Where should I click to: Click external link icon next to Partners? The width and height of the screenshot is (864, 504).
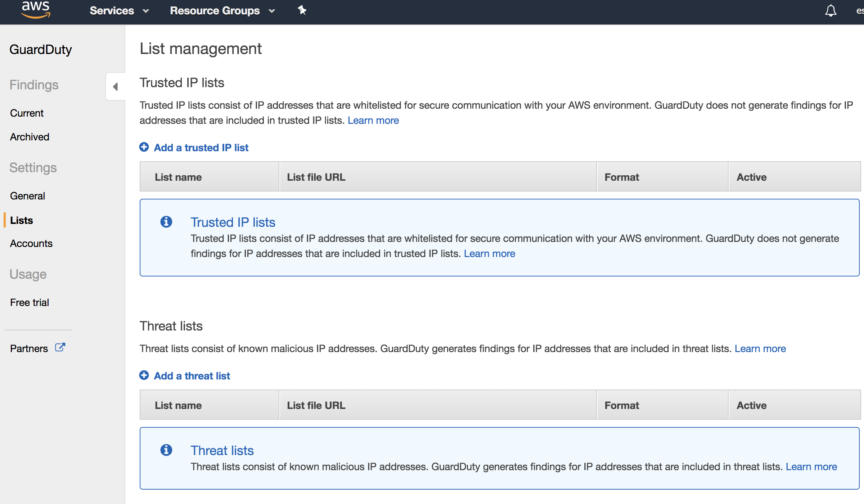[60, 347]
